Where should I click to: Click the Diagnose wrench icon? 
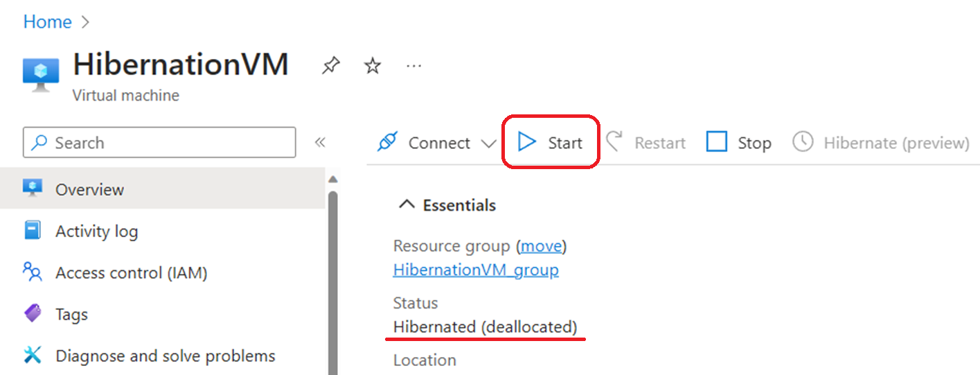[x=33, y=355]
